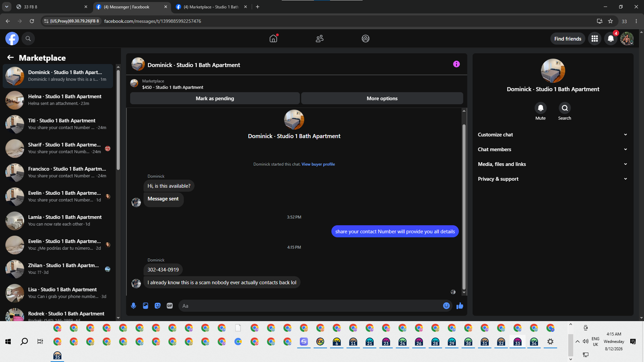Select the phone number 302-434-0919 message
Screen dimensions: 644x362
tap(163, 270)
